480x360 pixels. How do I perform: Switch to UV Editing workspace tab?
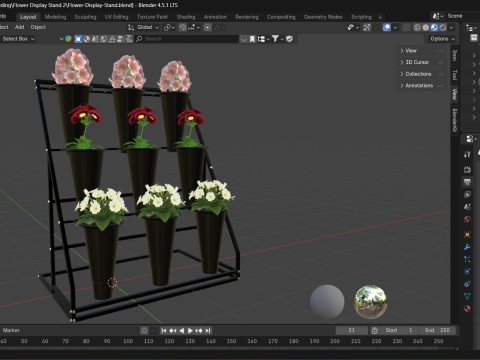[x=116, y=17]
